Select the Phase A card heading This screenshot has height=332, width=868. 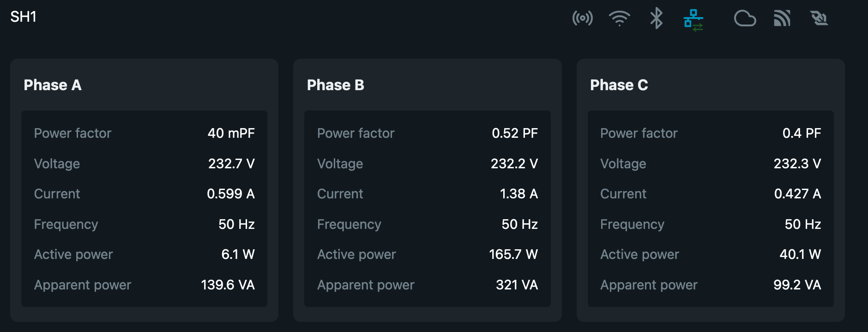(53, 85)
